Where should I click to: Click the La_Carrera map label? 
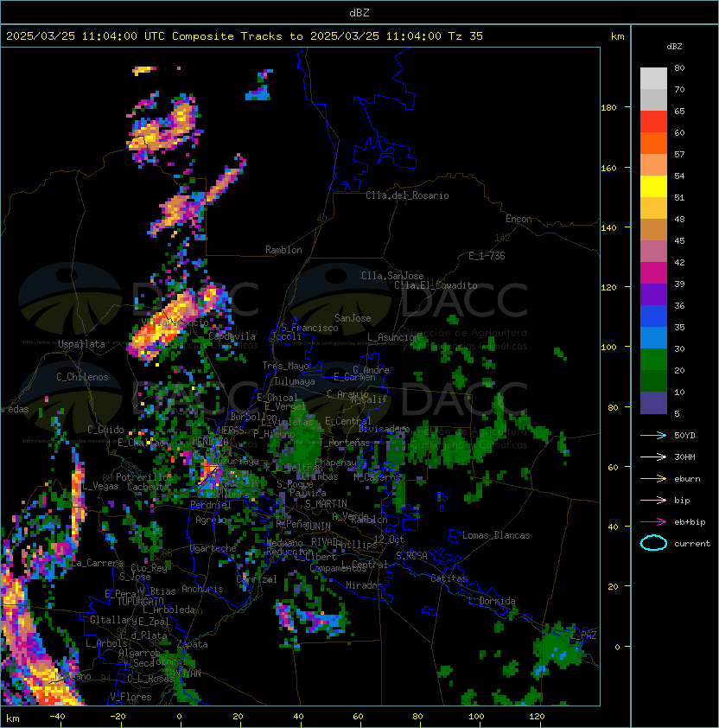[97, 563]
